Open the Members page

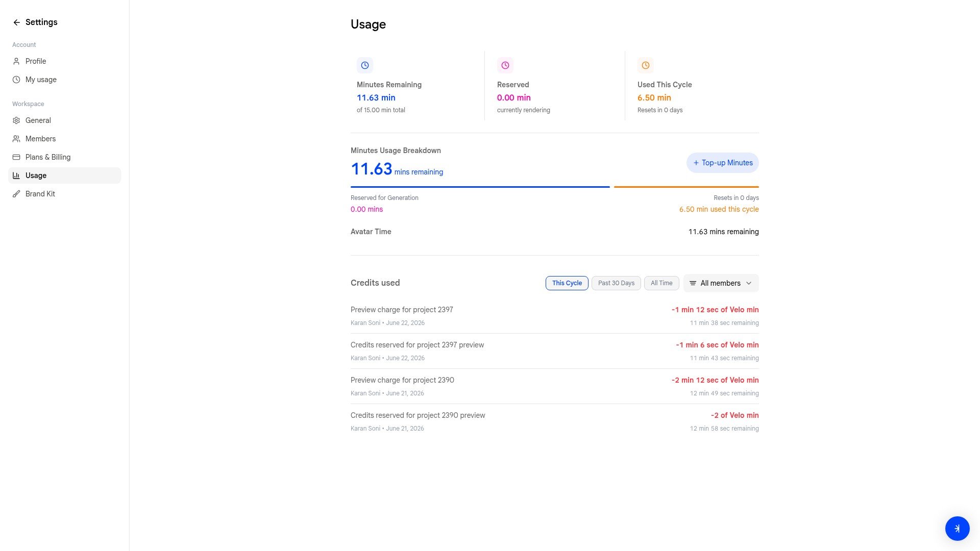(x=64, y=139)
